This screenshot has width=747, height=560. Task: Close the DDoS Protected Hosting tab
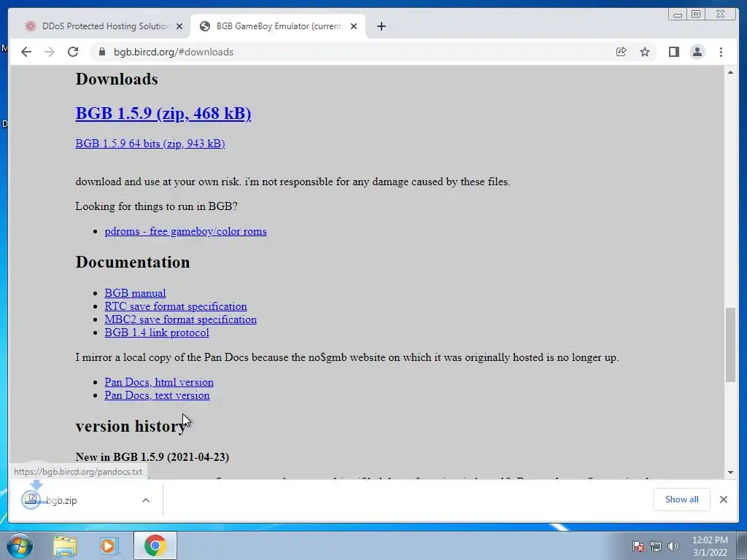(179, 26)
